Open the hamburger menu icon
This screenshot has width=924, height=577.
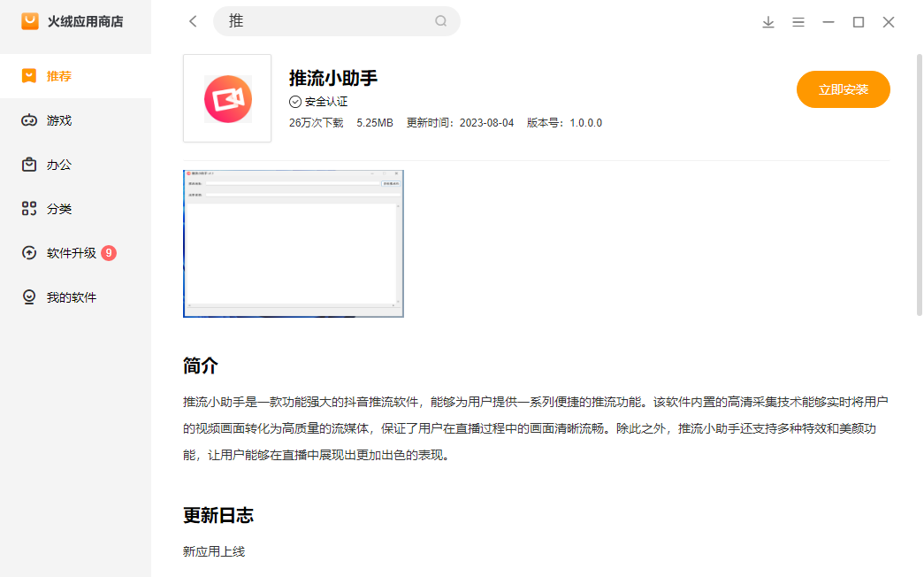798,22
